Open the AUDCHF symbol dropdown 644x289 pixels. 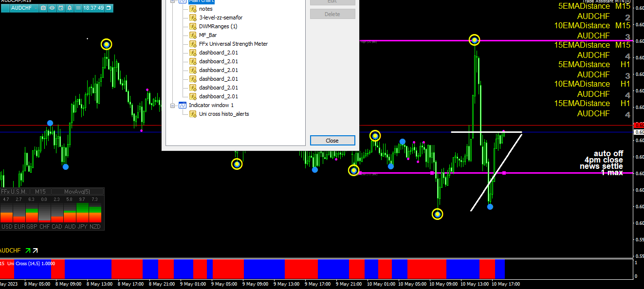point(23,8)
